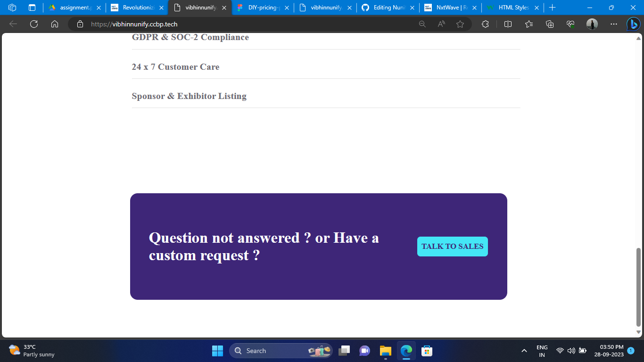The width and height of the screenshot is (644, 362).
Task: Expand Sponsor & Exhibitor Listing
Action: point(189,96)
